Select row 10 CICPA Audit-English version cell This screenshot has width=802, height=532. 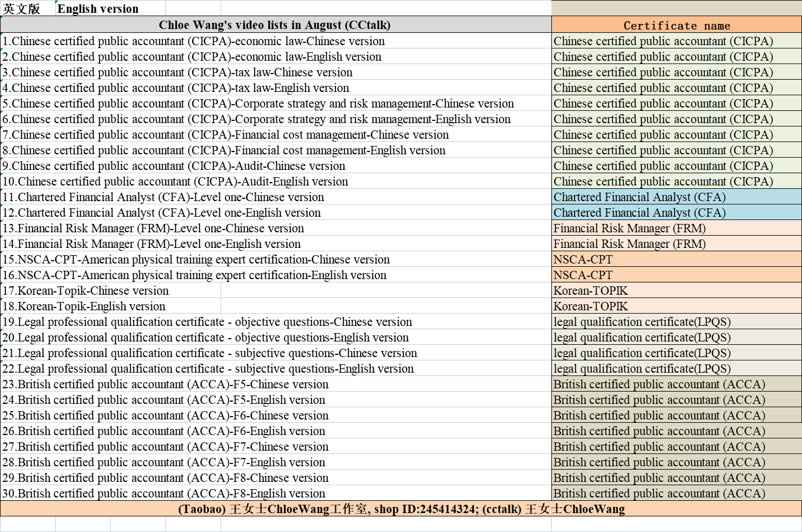pos(175,182)
